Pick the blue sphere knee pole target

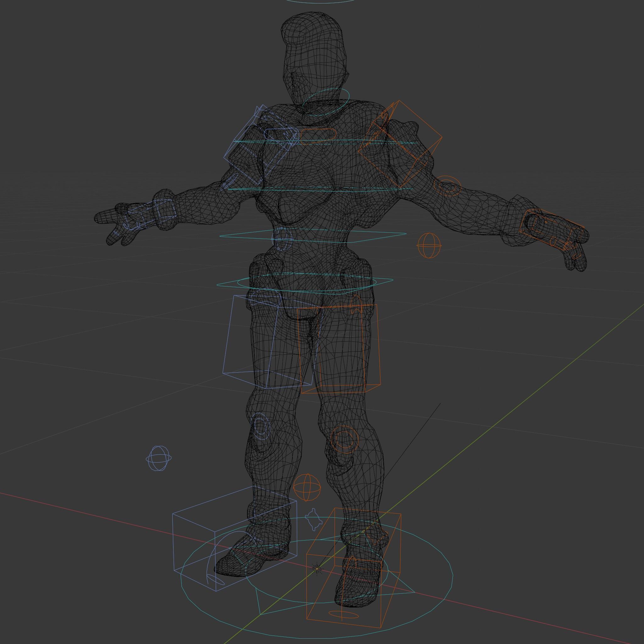tap(159, 459)
